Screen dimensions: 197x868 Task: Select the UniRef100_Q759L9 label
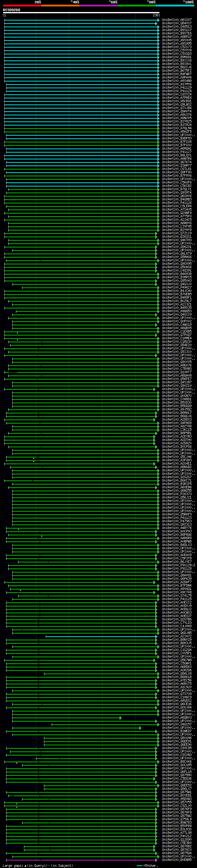pyautogui.click(x=177, y=819)
